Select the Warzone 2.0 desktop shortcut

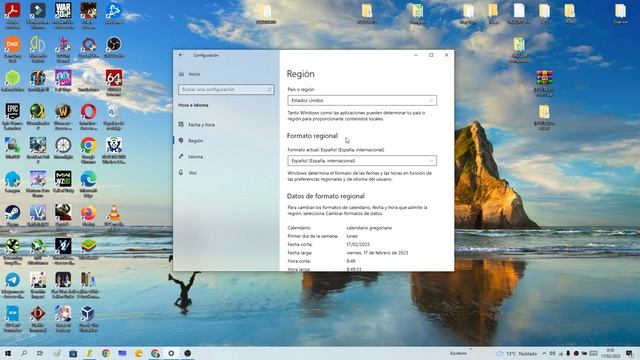point(63,16)
